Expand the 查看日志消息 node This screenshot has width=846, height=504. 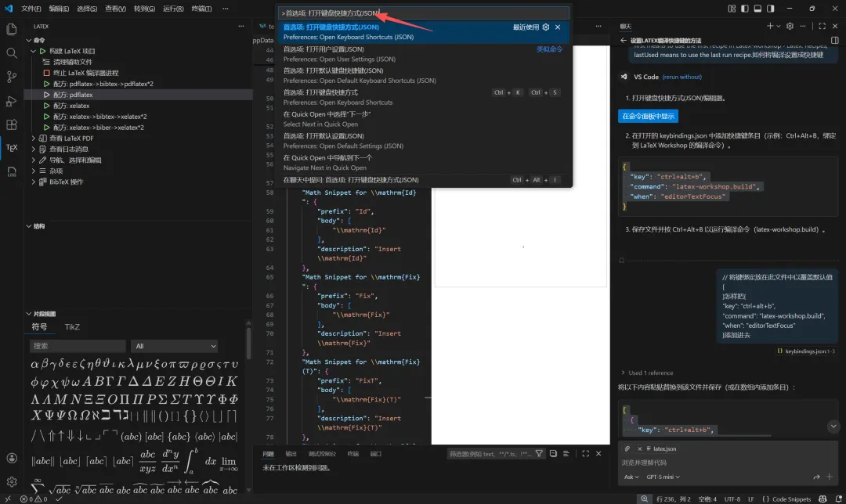(34, 149)
